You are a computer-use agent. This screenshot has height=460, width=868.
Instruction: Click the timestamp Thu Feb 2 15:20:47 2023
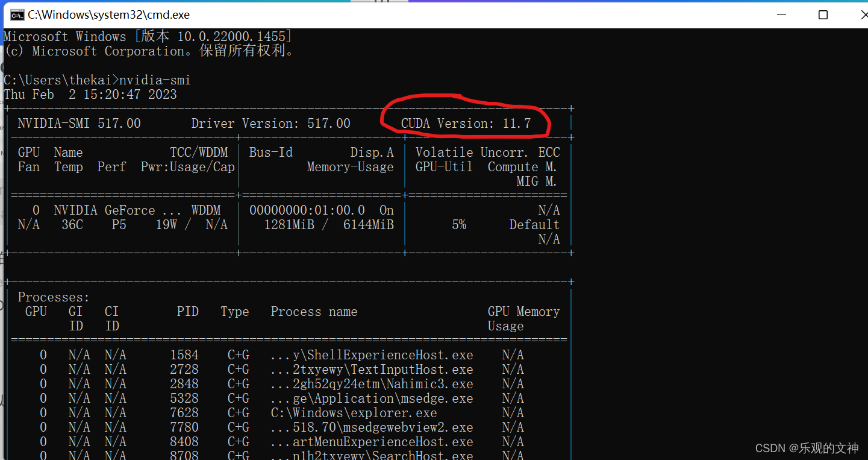90,94
